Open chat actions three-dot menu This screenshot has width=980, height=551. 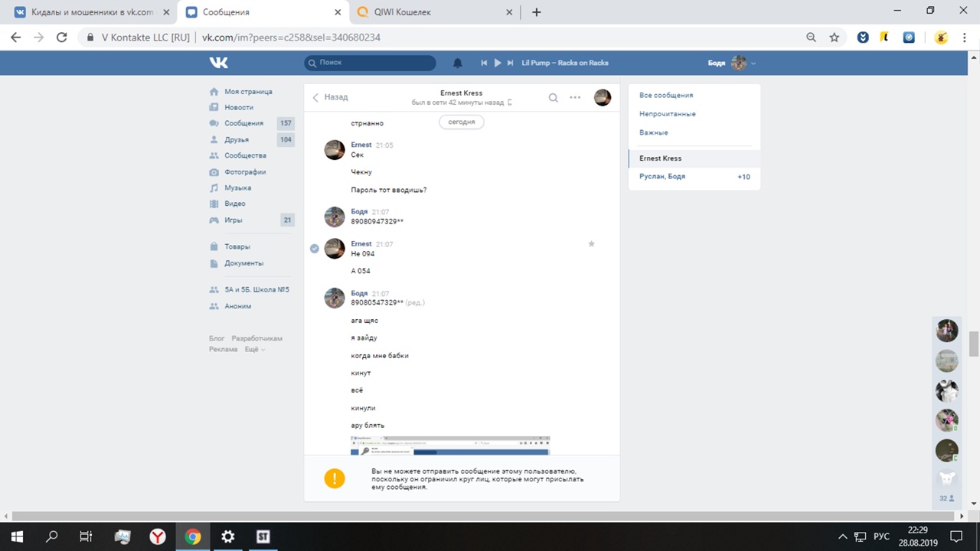click(575, 97)
